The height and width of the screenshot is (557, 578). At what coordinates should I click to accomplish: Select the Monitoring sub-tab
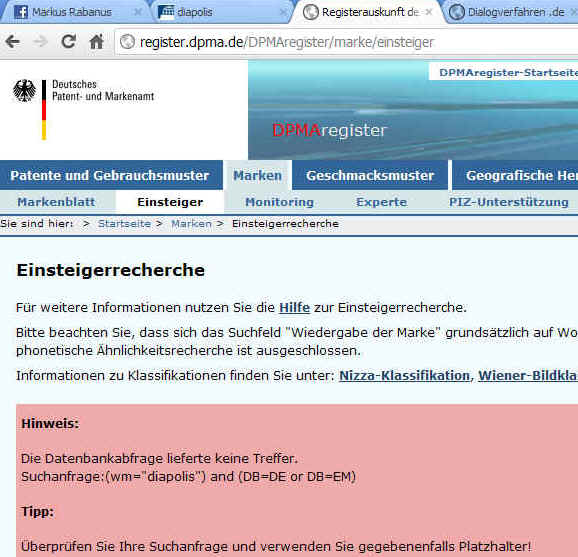(x=279, y=202)
